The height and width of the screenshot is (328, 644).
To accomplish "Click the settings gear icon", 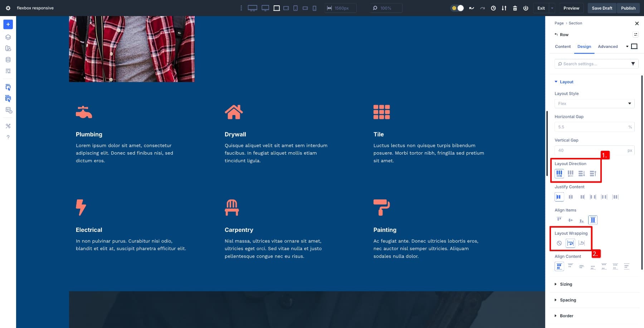I will point(8,8).
